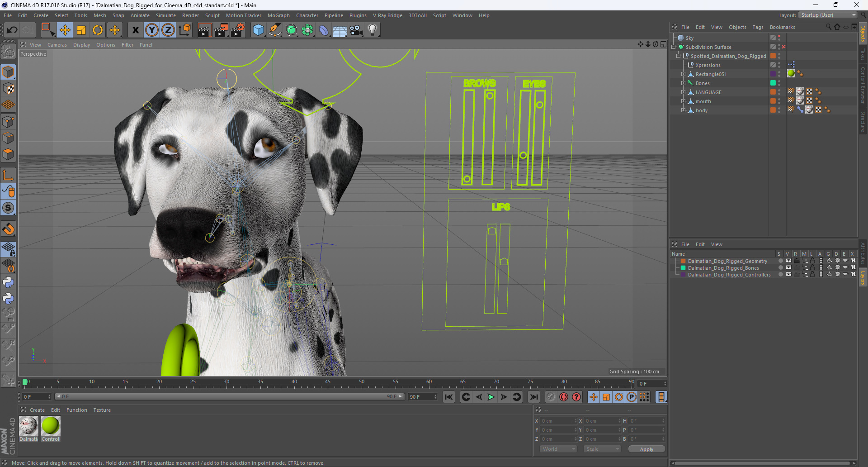Switch to Model mode cube icon

point(8,72)
